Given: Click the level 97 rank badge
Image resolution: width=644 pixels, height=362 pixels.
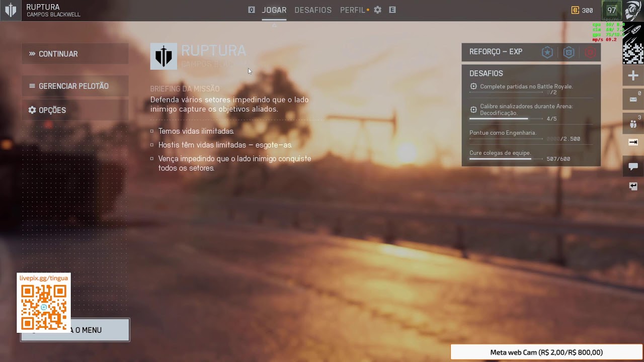Looking at the screenshot, I should pos(612,10).
